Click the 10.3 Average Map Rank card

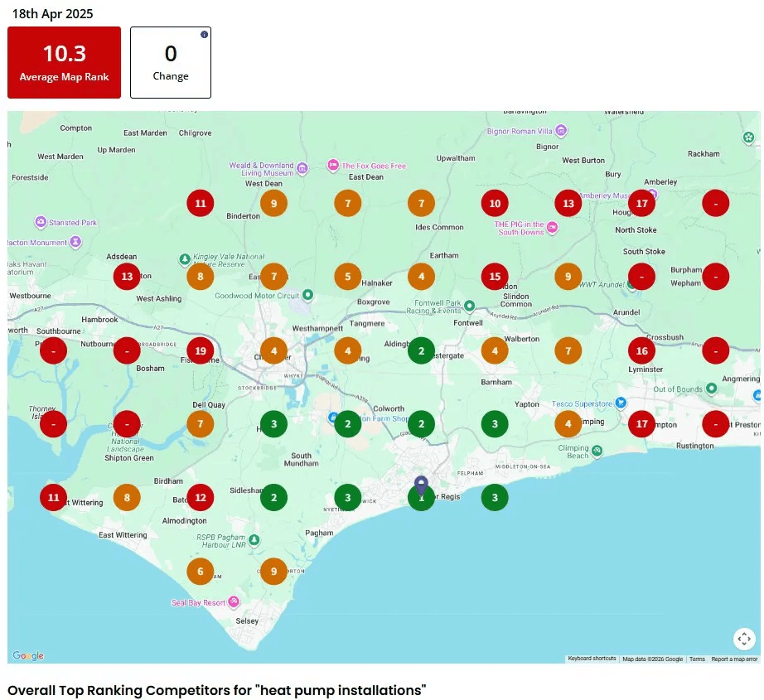pyautogui.click(x=64, y=62)
